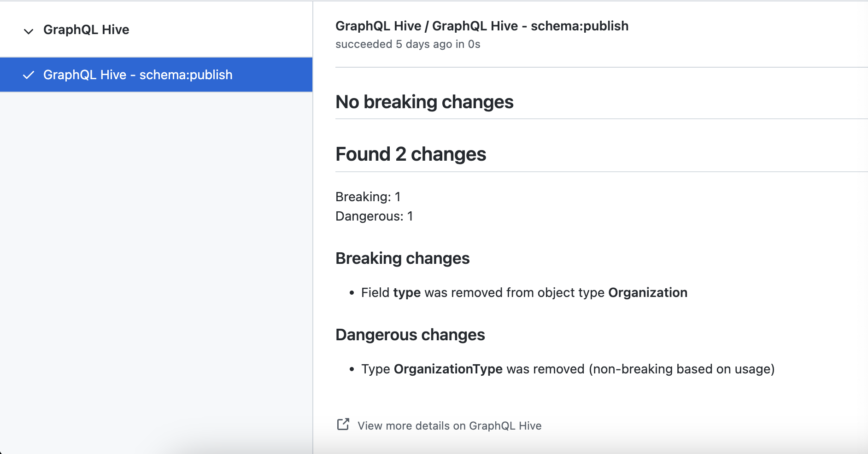Click the check run title header
The image size is (868, 454).
tap(481, 26)
